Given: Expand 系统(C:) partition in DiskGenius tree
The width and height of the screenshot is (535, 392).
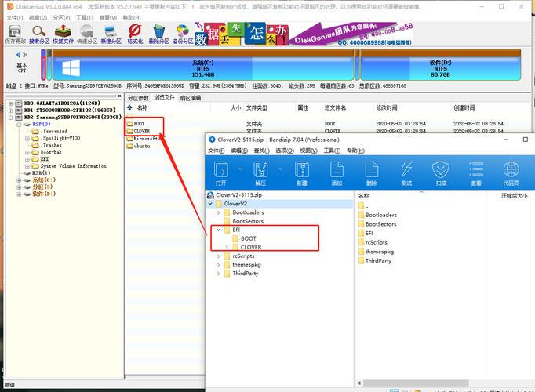Looking at the screenshot, I should [19, 180].
